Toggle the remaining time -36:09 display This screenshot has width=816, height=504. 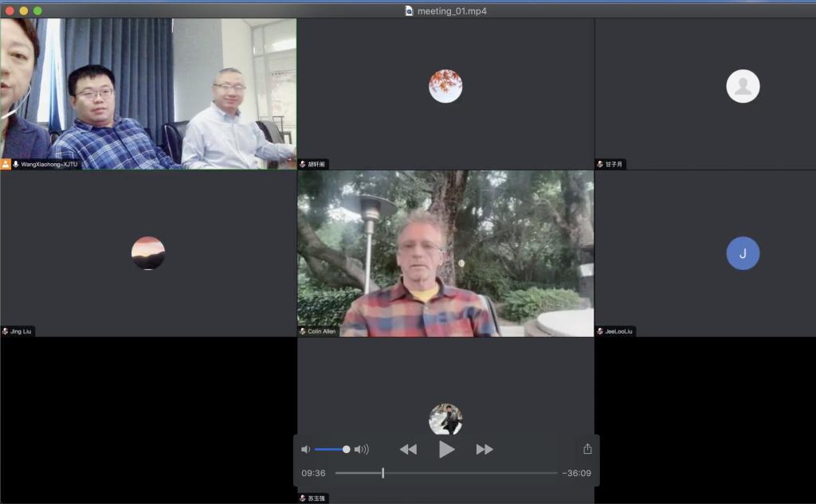click(576, 473)
